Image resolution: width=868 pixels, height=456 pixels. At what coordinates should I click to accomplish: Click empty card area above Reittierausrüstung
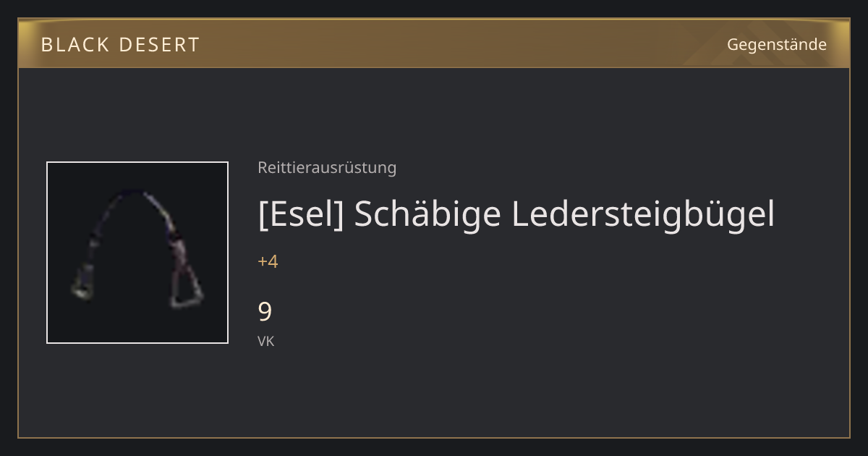pyautogui.click(x=506, y=112)
